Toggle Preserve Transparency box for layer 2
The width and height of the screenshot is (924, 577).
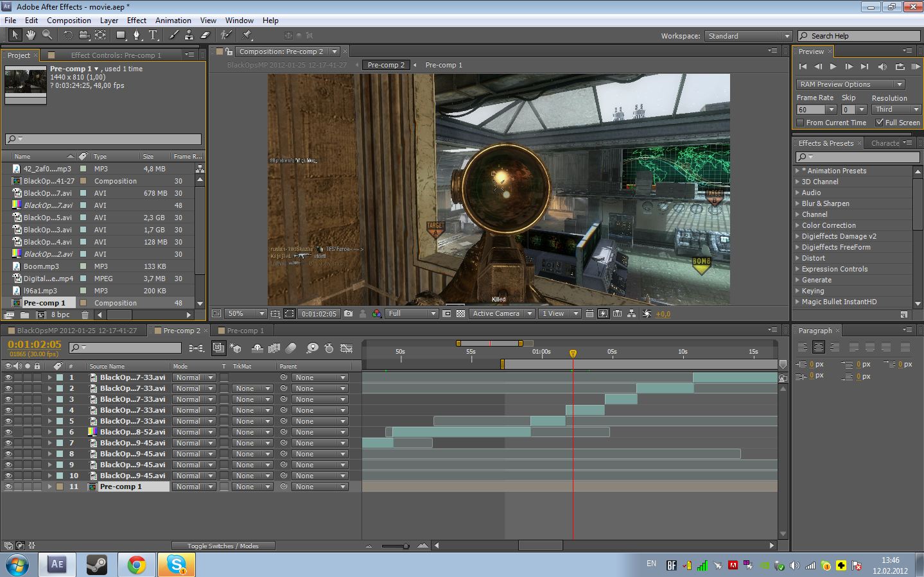click(x=224, y=388)
